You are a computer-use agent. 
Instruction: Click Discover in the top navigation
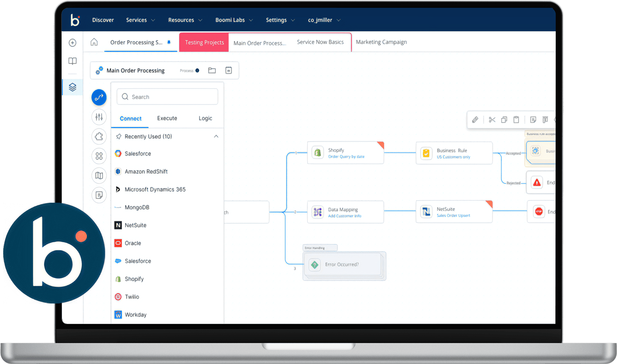point(103,20)
